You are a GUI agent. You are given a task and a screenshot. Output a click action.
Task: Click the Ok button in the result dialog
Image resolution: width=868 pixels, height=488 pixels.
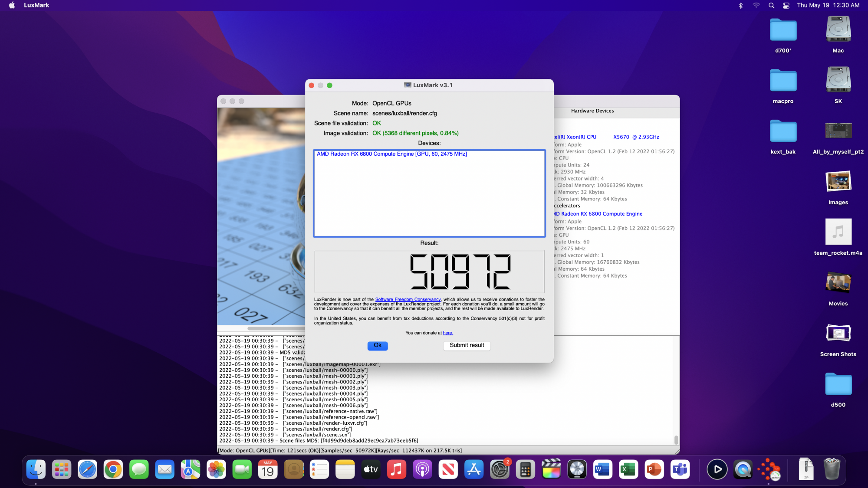(377, 345)
